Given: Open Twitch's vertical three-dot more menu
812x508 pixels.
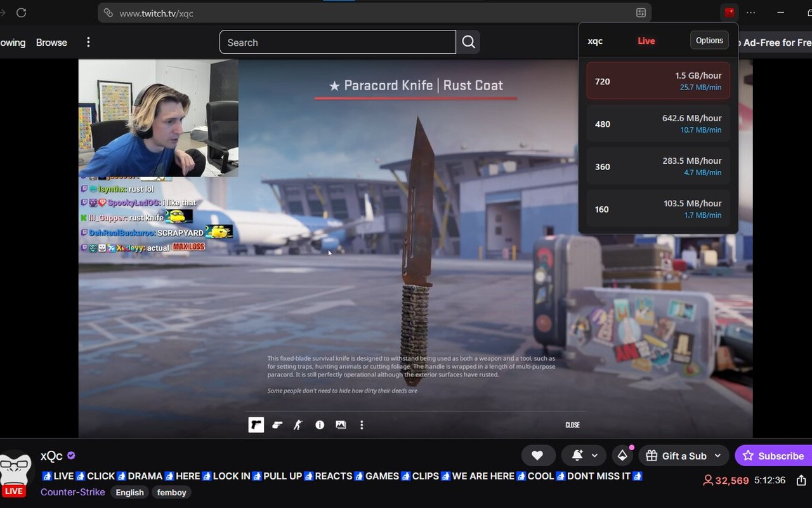Looking at the screenshot, I should (x=88, y=43).
